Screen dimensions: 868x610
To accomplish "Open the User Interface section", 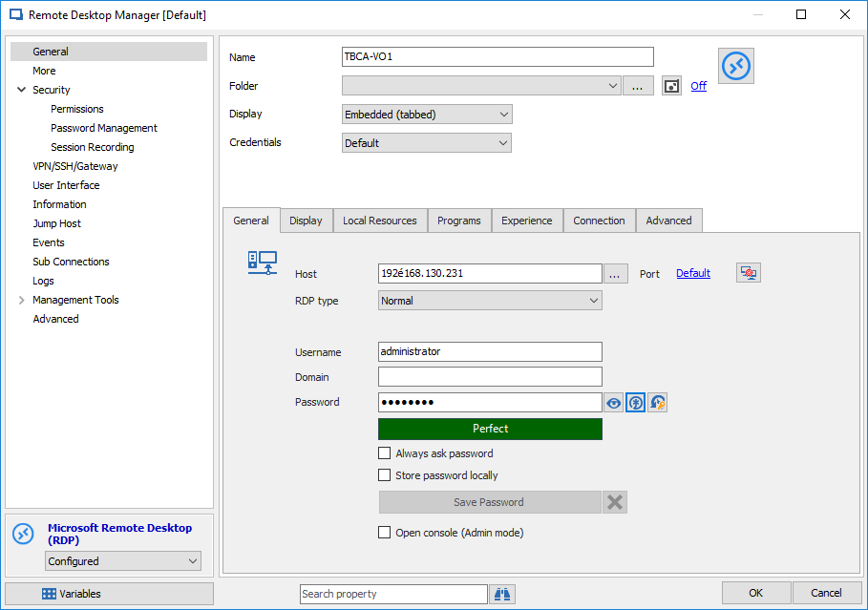I will [67, 185].
